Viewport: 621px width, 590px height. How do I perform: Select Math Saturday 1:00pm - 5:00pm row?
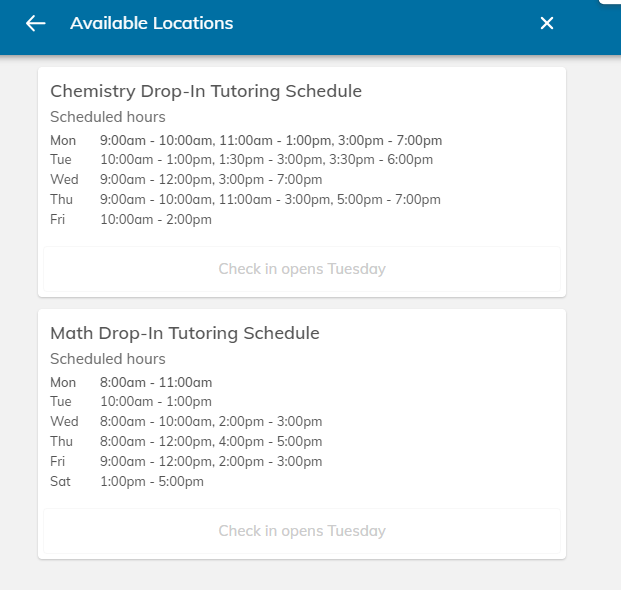tap(152, 482)
